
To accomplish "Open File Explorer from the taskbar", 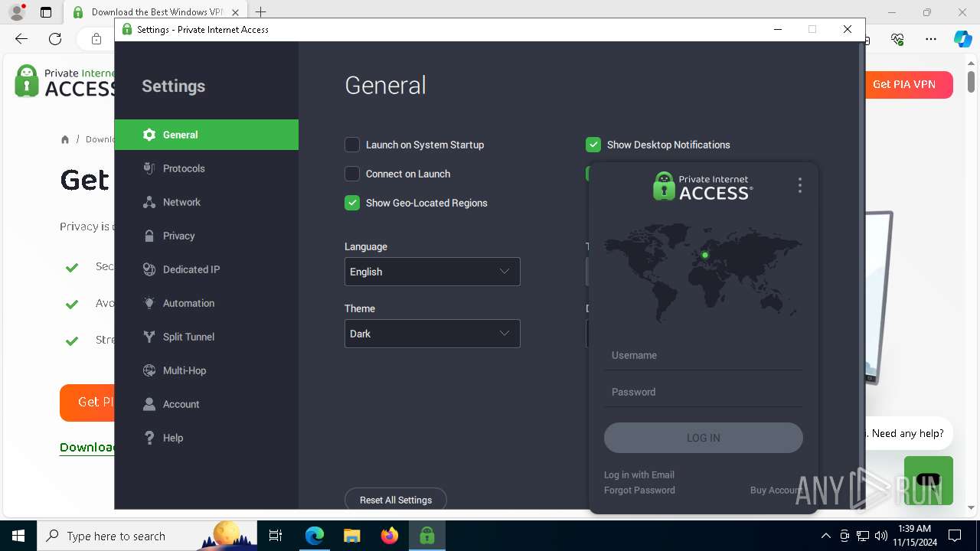I will (352, 536).
